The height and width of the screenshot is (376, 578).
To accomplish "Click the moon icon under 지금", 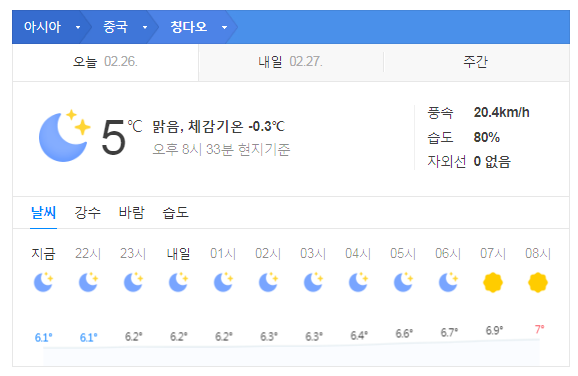I will [x=43, y=282].
